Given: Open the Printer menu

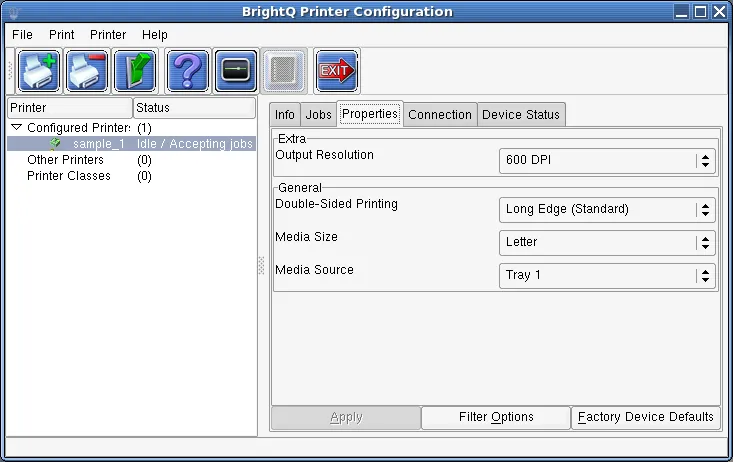Looking at the screenshot, I should click(x=108, y=35).
